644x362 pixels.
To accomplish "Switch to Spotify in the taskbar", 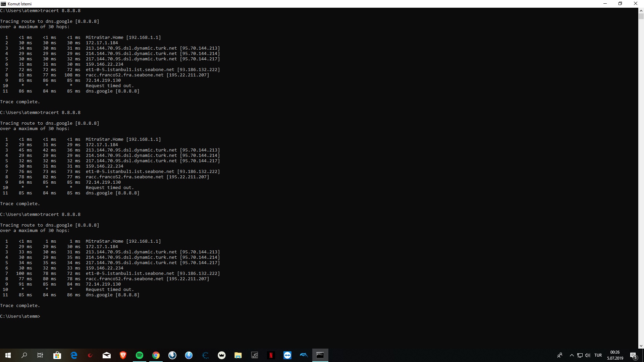I will click(140, 355).
